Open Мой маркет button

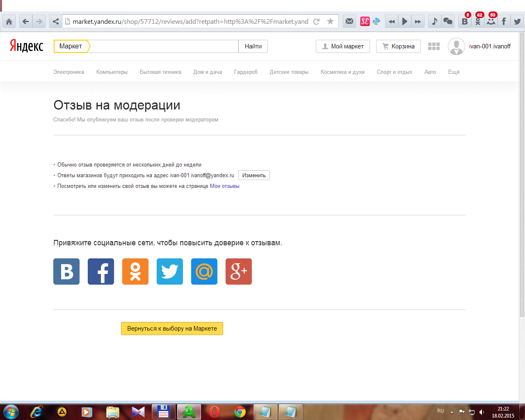343,46
